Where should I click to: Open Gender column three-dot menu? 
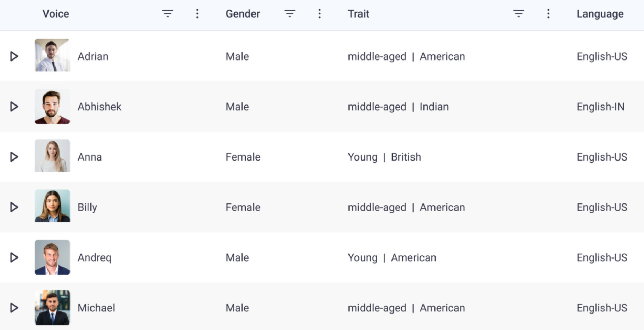[x=319, y=14]
